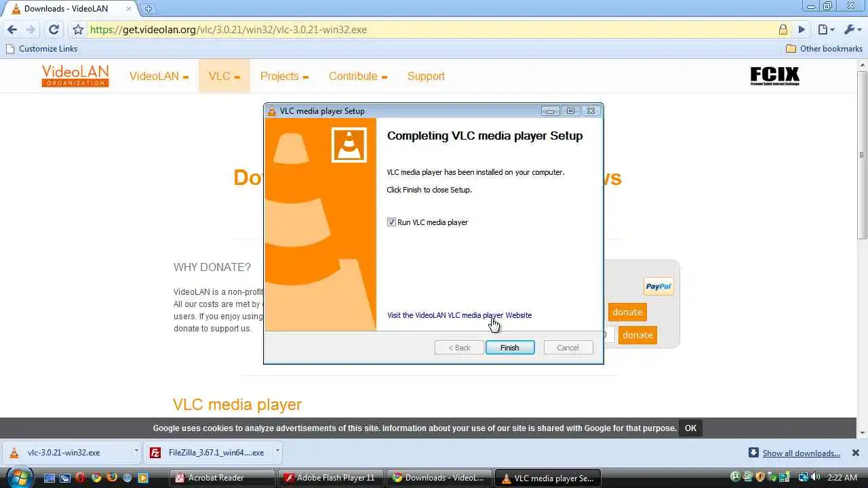Expand the Contribute navigation menu
This screenshot has width=868, height=488.
tap(358, 76)
